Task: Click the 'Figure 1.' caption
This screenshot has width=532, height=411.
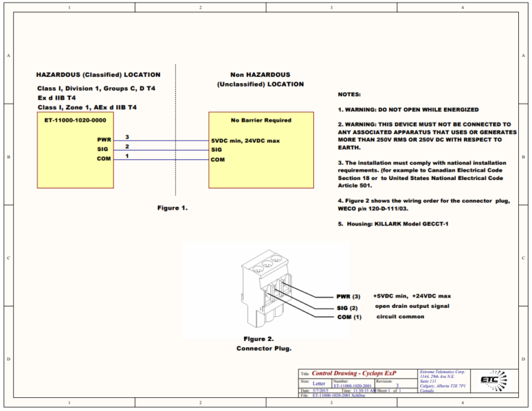Action: 172,208
